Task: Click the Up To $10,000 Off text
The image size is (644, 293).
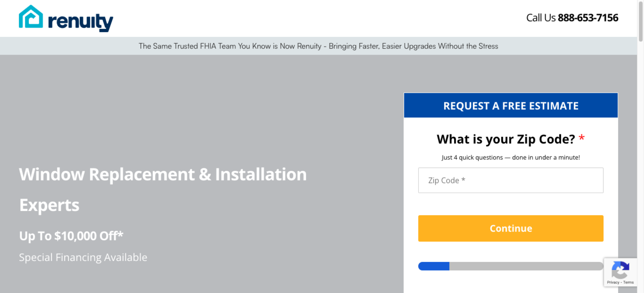Action: (71, 236)
